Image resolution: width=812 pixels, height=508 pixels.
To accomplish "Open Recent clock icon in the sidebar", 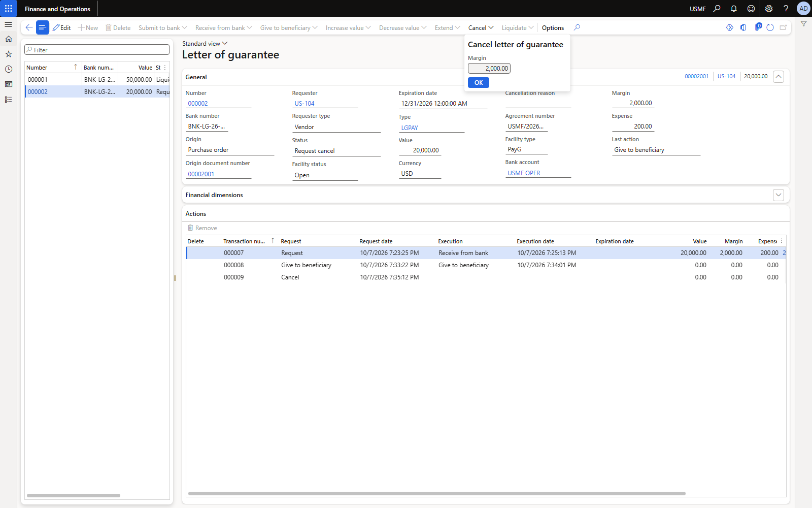I will point(9,69).
